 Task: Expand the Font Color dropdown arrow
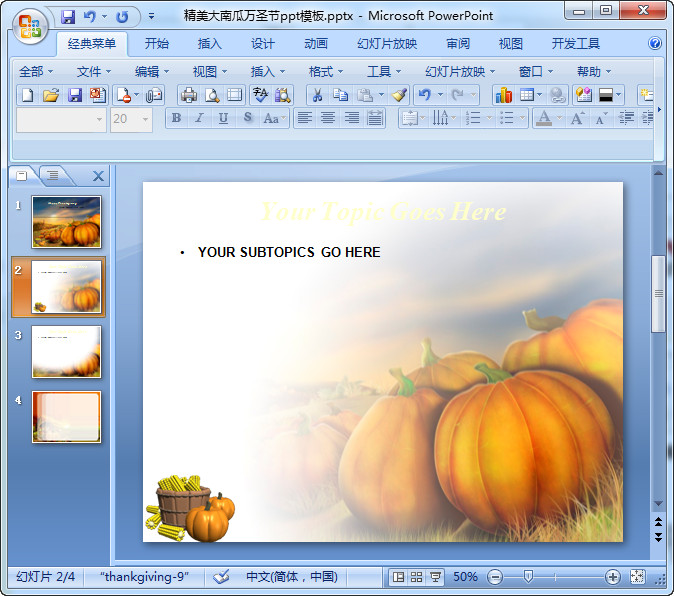click(x=559, y=118)
